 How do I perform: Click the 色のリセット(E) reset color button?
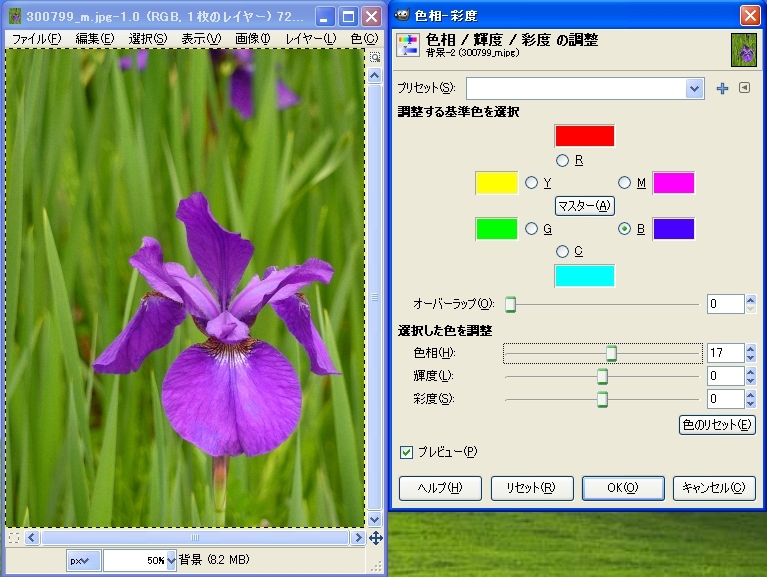(717, 424)
